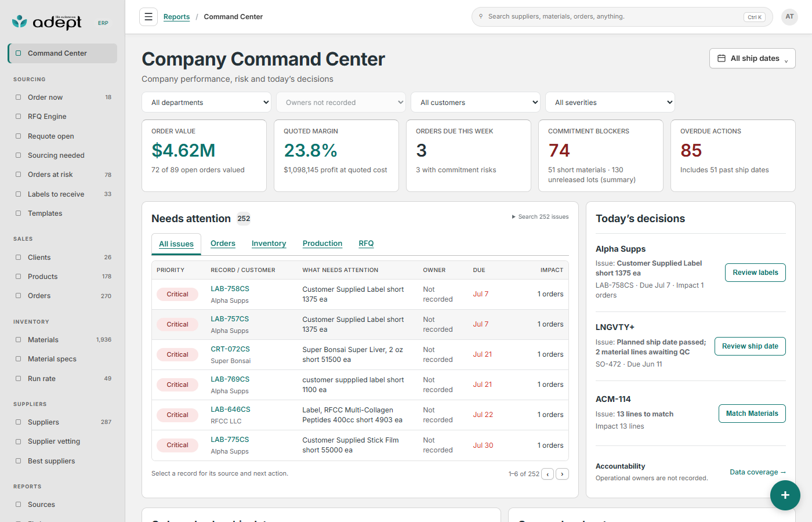Switch to the Production tab
The image size is (812, 522).
coord(322,244)
